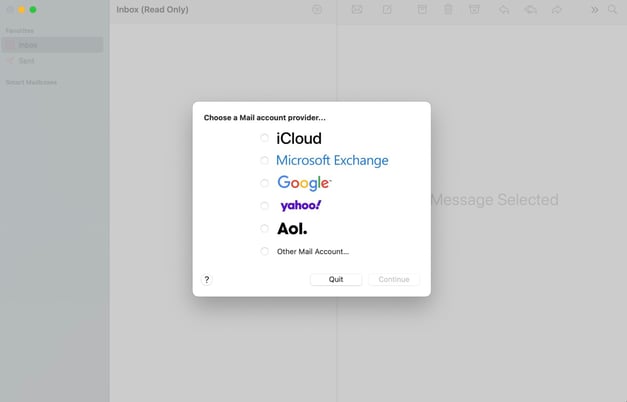Click the Get Mail envelope icon
This screenshot has width=627, height=402.
(x=357, y=9)
